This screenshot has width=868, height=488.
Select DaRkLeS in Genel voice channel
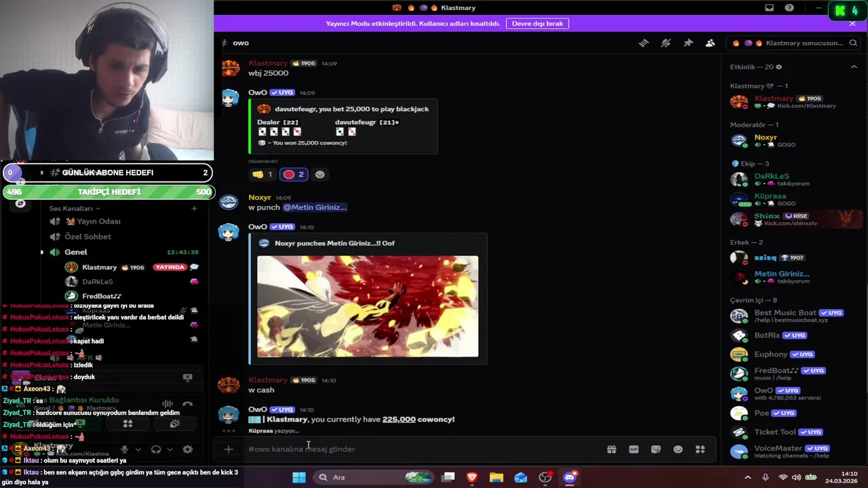coord(98,281)
